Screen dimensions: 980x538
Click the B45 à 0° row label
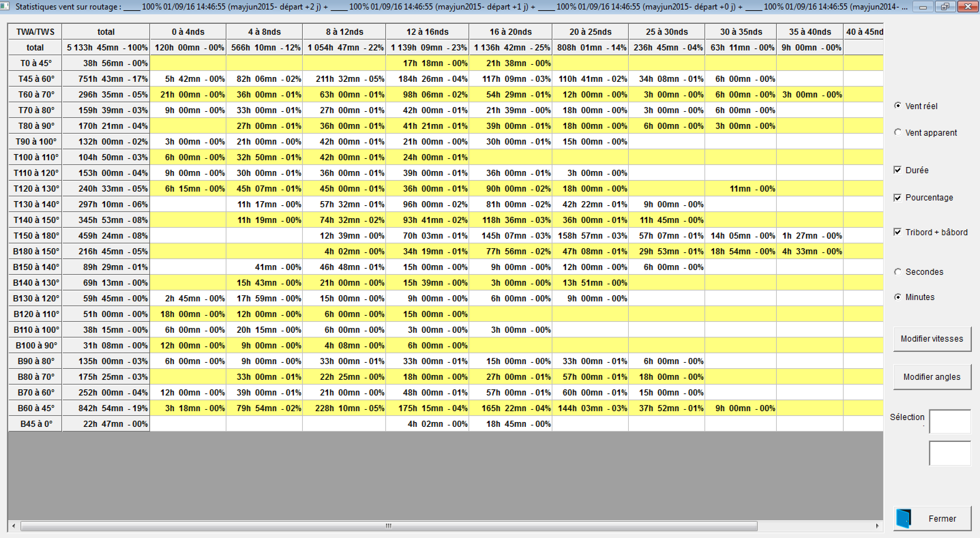(35, 424)
